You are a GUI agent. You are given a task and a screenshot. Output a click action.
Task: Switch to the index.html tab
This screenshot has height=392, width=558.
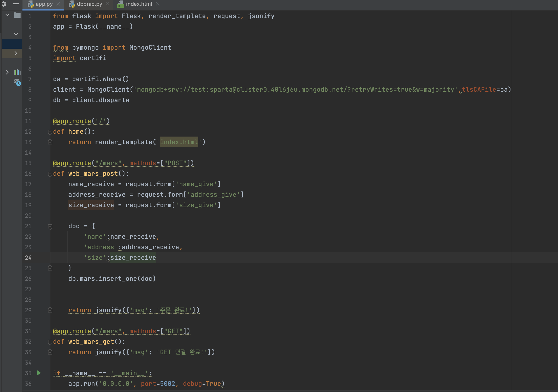pyautogui.click(x=139, y=4)
